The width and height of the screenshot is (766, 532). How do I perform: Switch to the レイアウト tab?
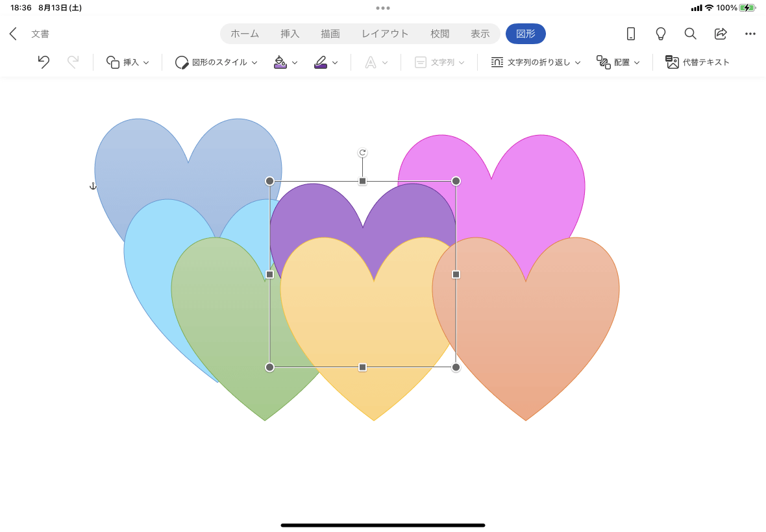(x=385, y=34)
